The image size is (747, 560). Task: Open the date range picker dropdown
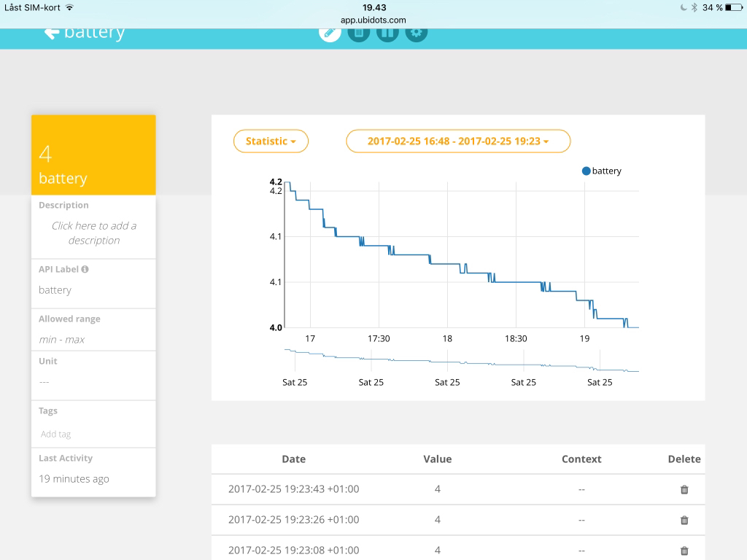(x=458, y=141)
